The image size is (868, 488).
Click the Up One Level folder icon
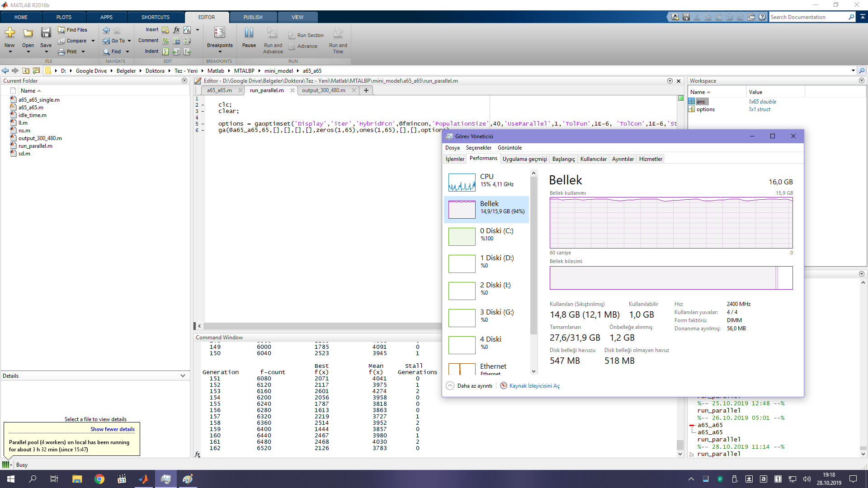click(x=26, y=71)
